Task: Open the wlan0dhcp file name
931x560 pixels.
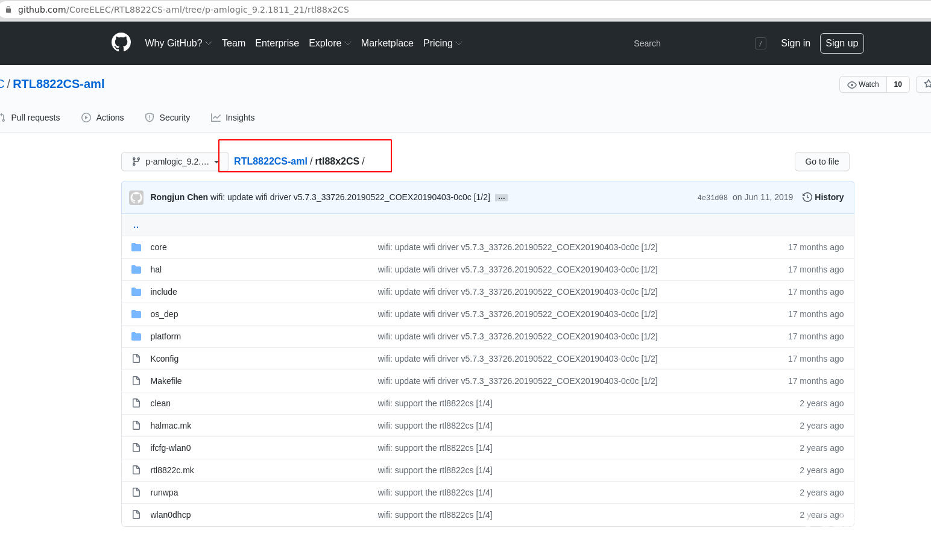Action: 171,515
